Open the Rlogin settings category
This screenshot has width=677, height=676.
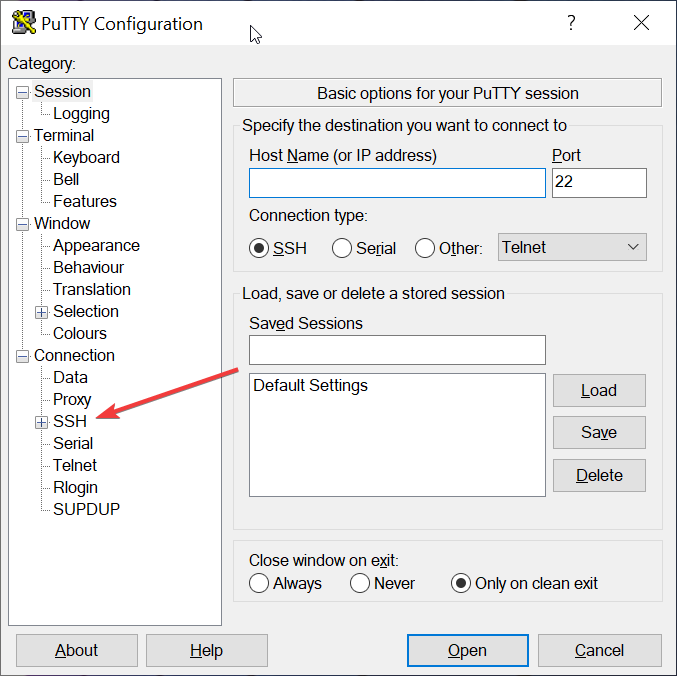point(75,488)
